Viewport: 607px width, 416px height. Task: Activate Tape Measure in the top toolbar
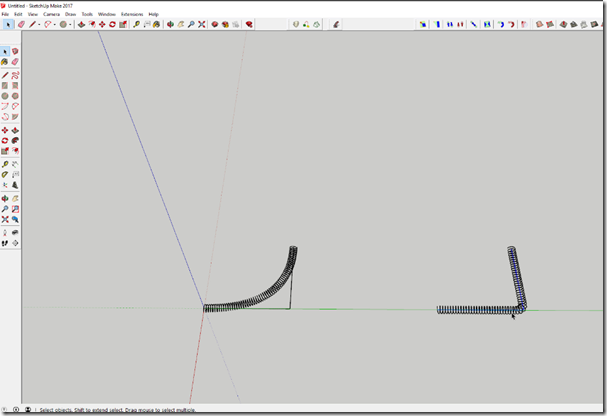point(136,24)
